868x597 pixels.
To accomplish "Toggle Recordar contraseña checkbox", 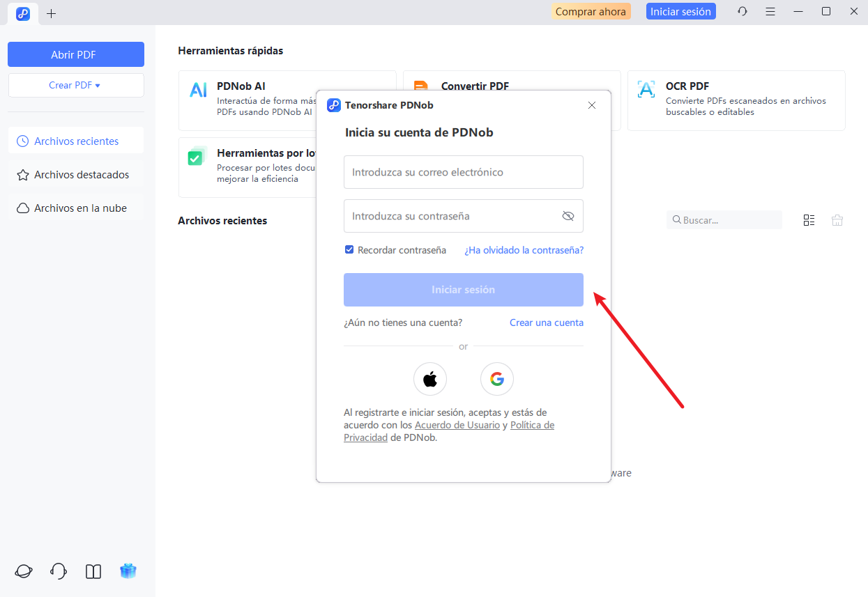I will click(349, 249).
